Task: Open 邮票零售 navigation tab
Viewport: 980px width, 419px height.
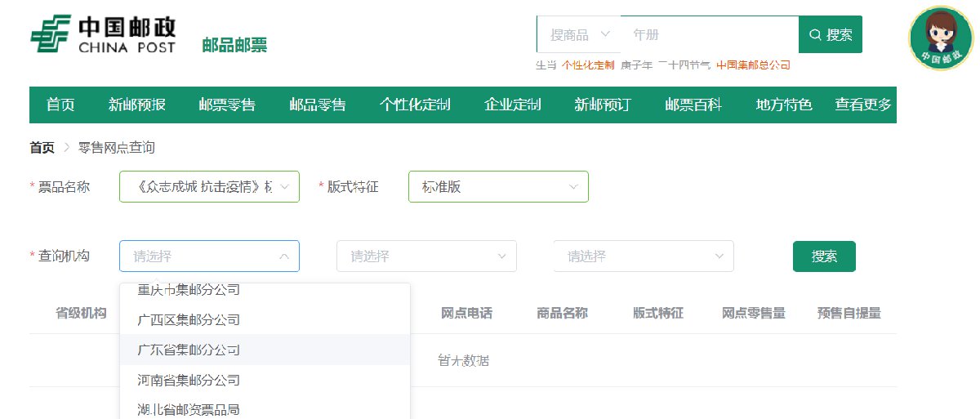Action: 227,105
